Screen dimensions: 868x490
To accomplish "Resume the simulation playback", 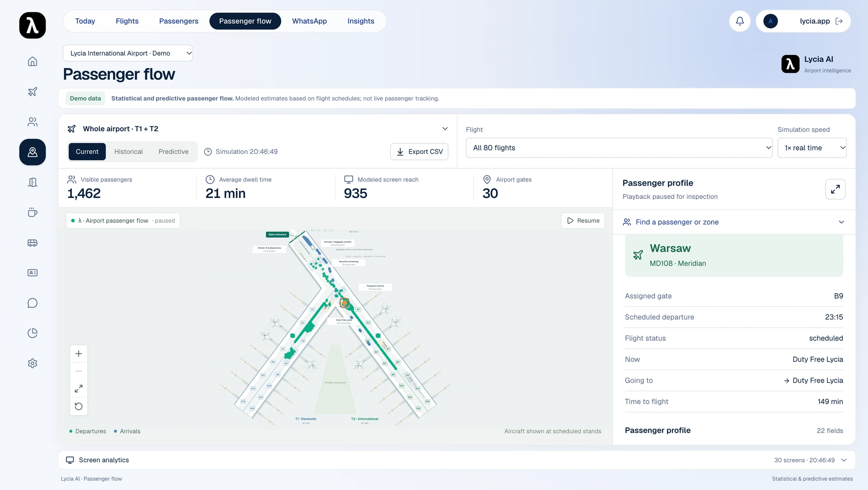I will click(583, 221).
